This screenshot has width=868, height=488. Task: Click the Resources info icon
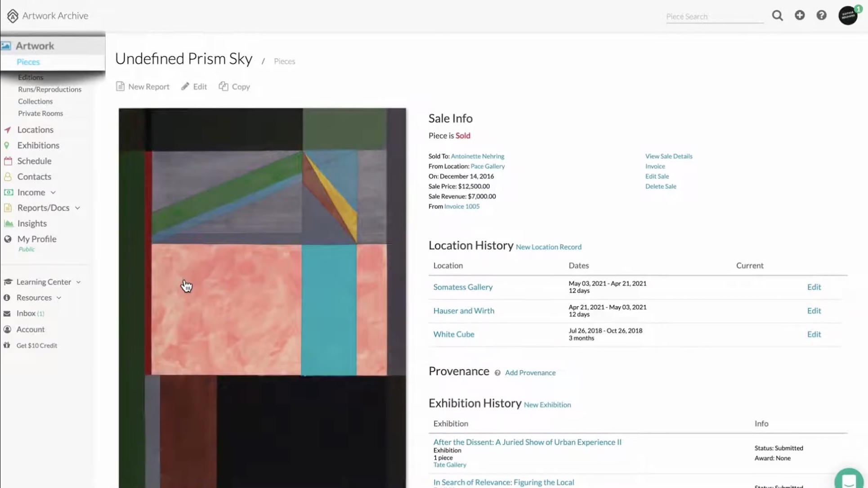point(7,298)
